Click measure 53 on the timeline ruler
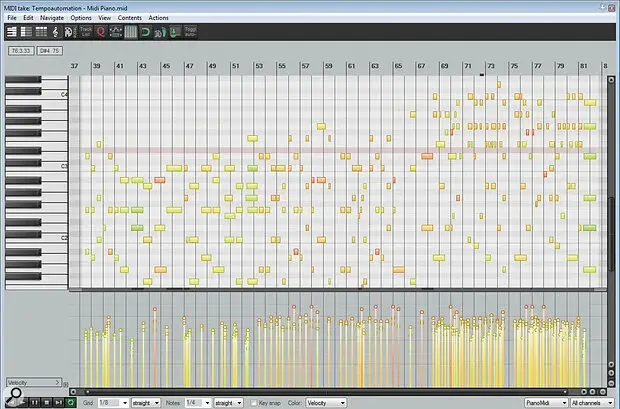620x409 pixels. 259,66
